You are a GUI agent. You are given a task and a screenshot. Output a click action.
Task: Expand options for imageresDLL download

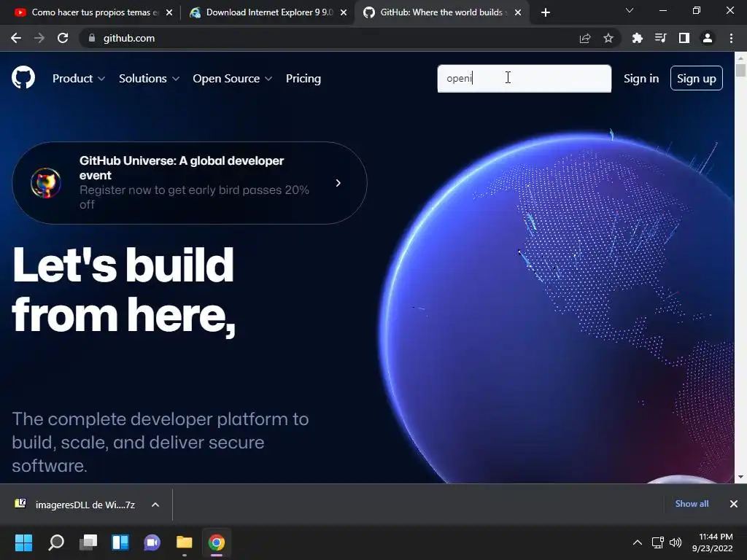pyautogui.click(x=155, y=505)
